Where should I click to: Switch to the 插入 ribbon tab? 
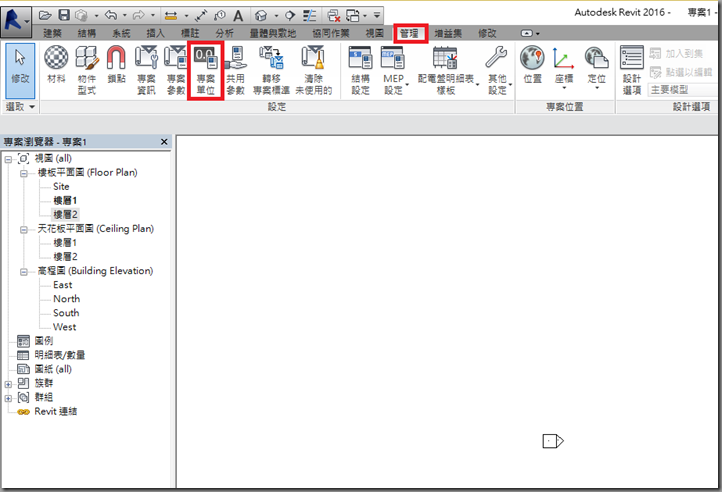(x=155, y=33)
